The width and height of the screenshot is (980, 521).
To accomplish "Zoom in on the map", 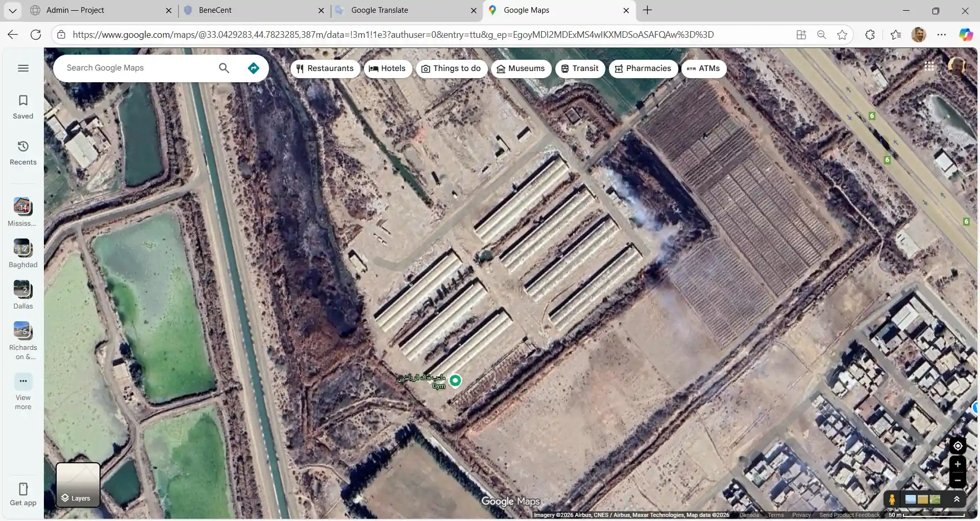I will click(958, 464).
